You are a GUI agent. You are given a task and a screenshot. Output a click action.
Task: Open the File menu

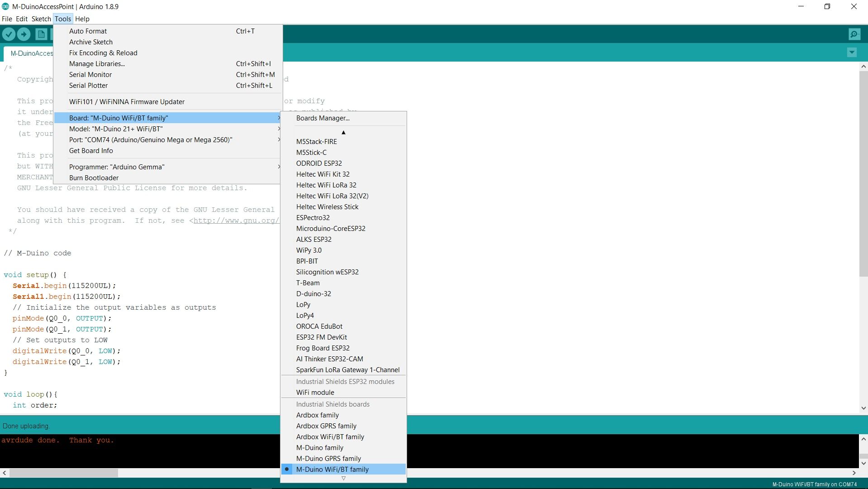pyautogui.click(x=7, y=19)
